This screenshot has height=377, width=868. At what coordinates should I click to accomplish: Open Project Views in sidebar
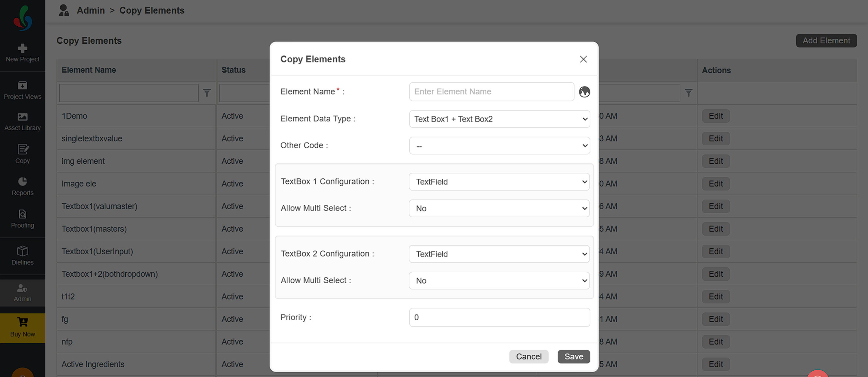pos(23,90)
